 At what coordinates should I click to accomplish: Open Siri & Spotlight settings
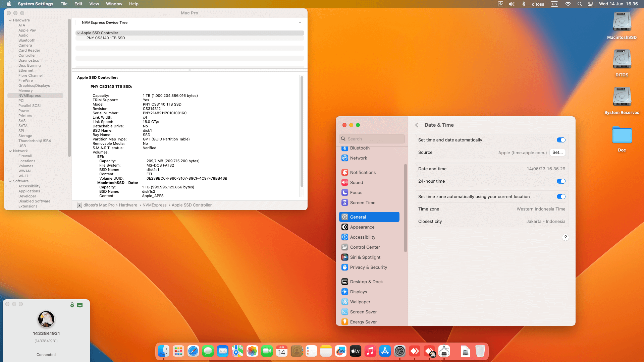(x=369, y=257)
